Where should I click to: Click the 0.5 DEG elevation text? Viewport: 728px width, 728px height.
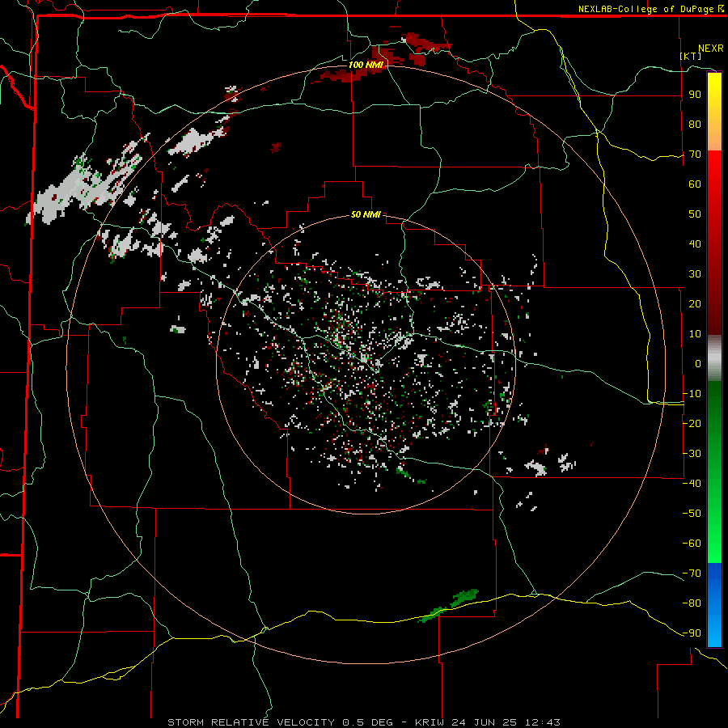368,722
